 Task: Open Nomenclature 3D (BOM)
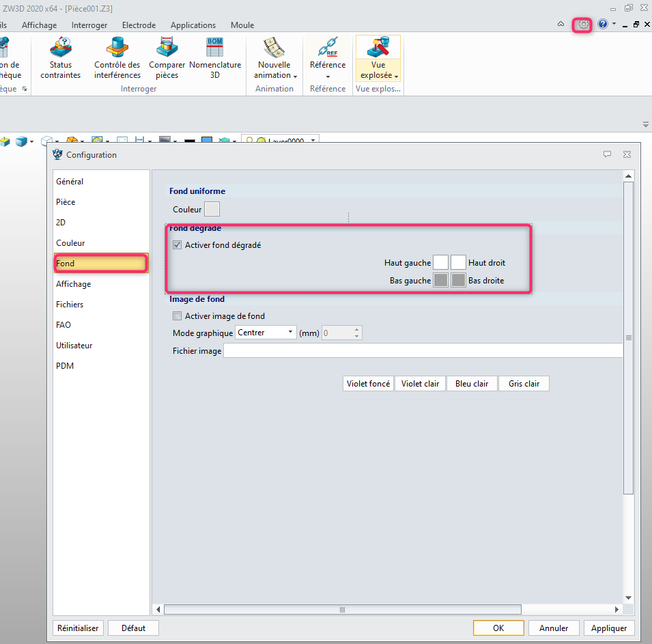click(x=215, y=58)
